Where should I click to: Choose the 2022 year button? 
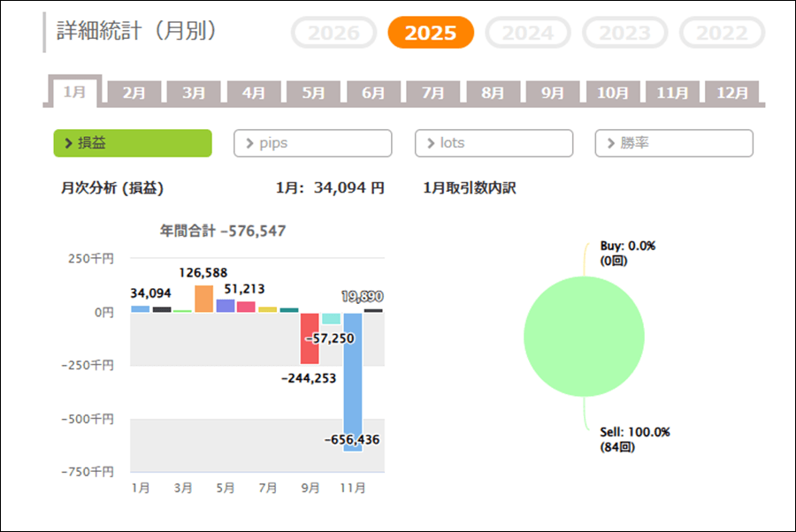pyautogui.click(x=722, y=34)
